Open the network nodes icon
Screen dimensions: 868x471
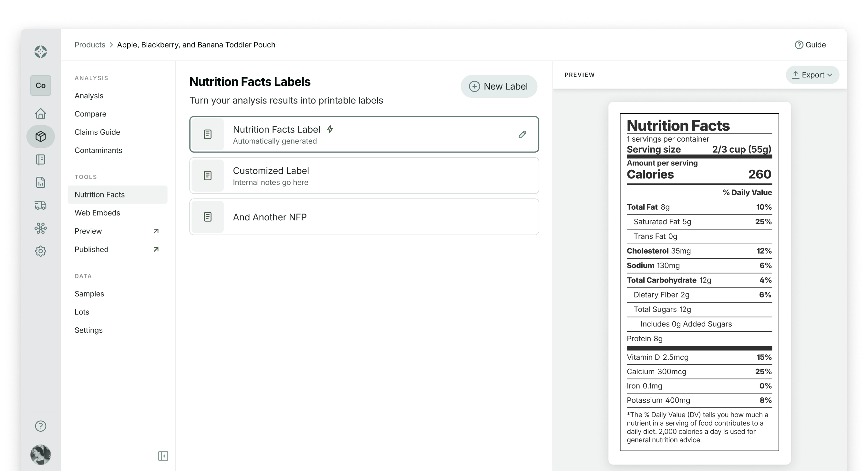tap(40, 228)
